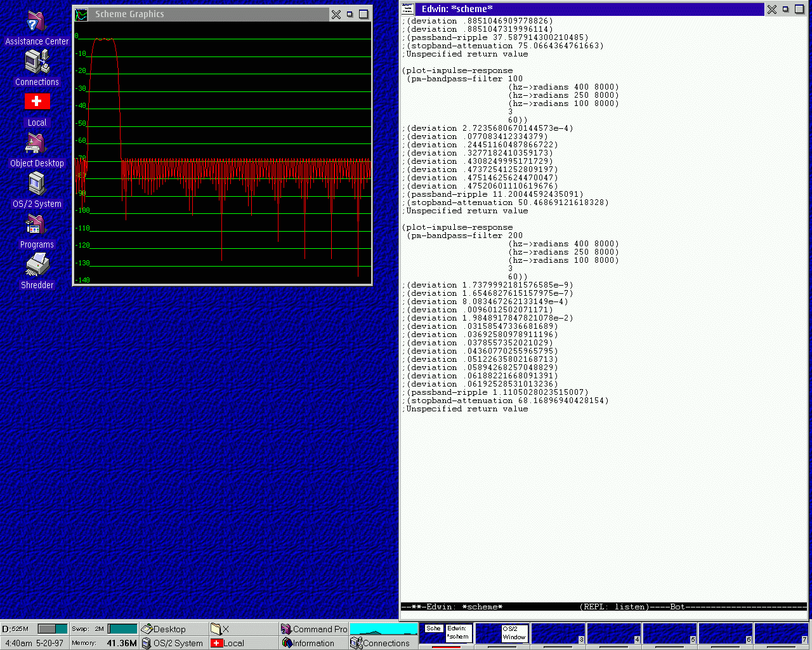Open Scheme Graphics window system menu icon
The image size is (812, 650).
point(81,14)
